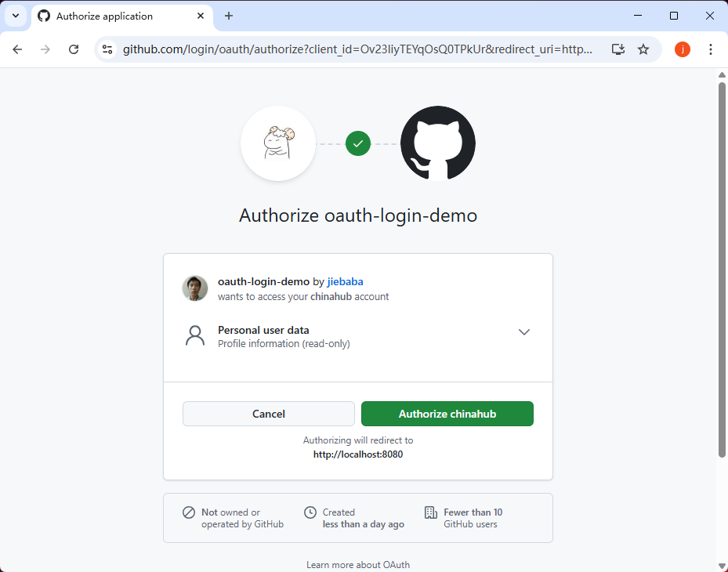The height and width of the screenshot is (572, 728).
Task: Click the GitHub Octocat logo
Action: tap(437, 143)
